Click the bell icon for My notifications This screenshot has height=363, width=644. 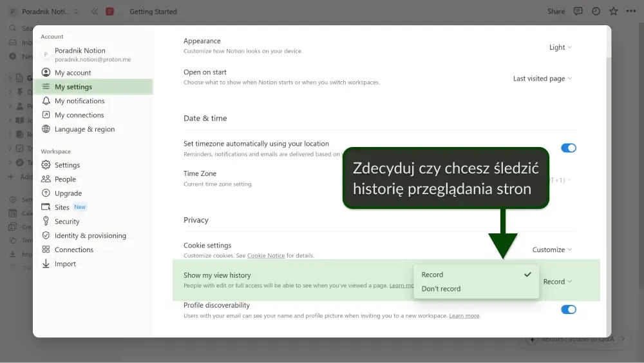coord(46,101)
